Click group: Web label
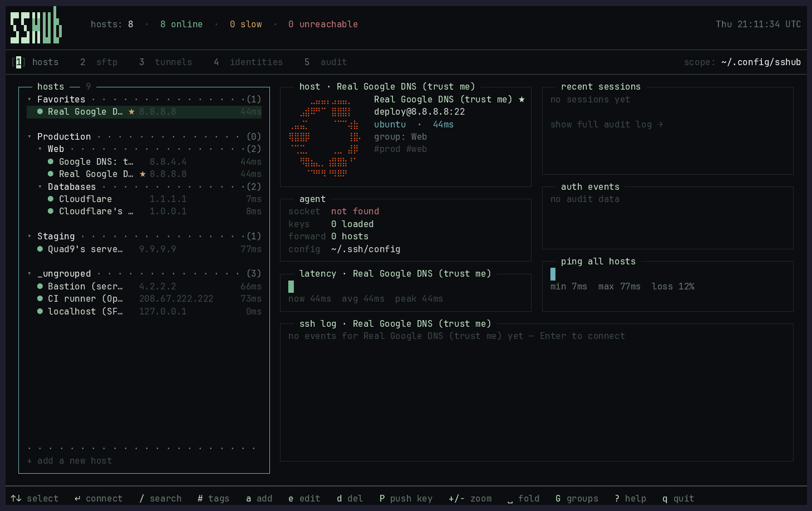Screen dimensions: 812x511 click(x=401, y=137)
